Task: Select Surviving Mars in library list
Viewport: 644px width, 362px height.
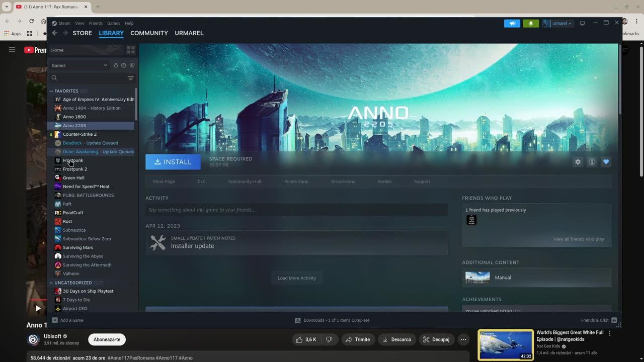Action: point(91,247)
